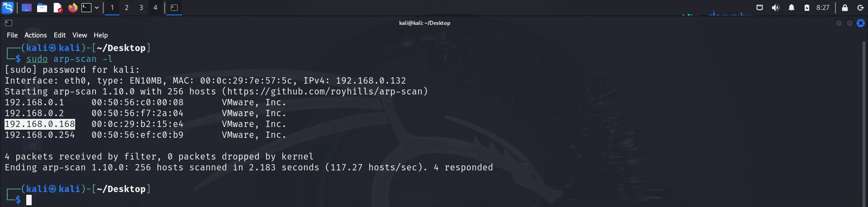Screen dimensions: 868x207
Task: Open the notifications bell
Action: (791, 8)
